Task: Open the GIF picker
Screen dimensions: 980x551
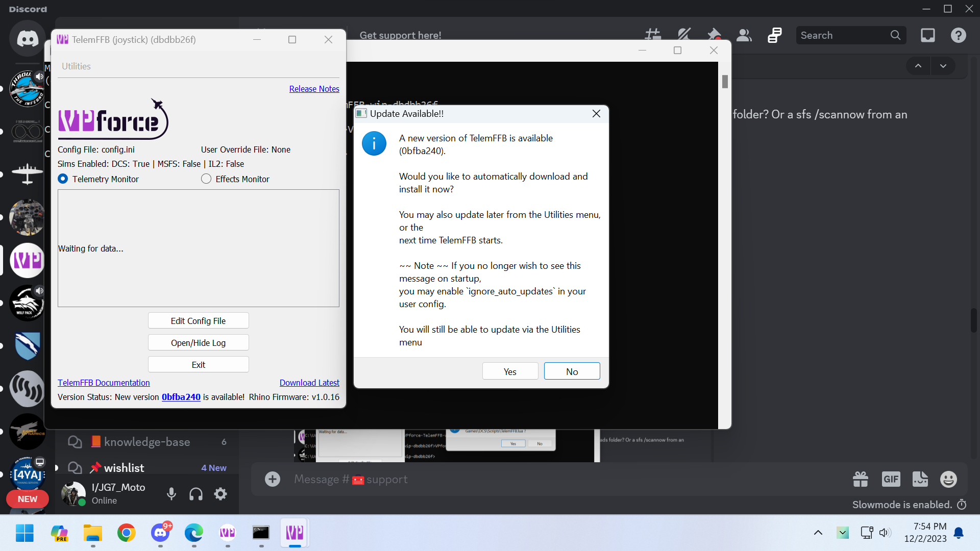Action: 891,479
